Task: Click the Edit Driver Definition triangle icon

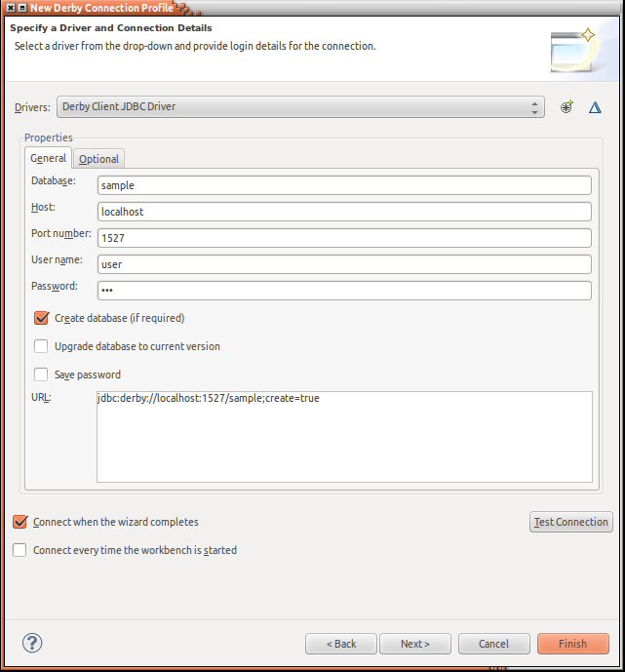Action: [x=595, y=107]
